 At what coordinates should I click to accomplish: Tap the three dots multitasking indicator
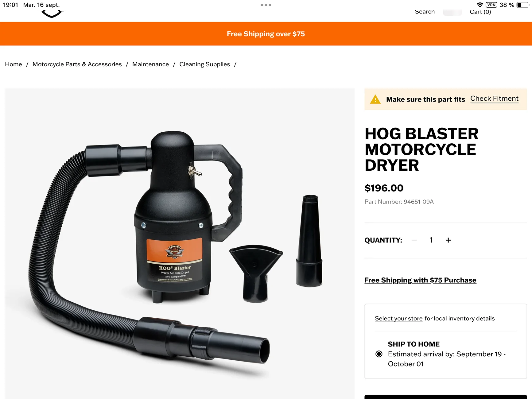coord(266,5)
